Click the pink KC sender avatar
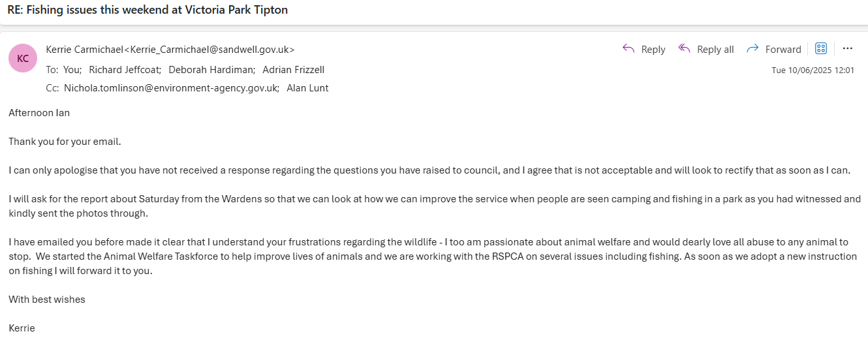This screenshot has width=868, height=340. coord(23,58)
